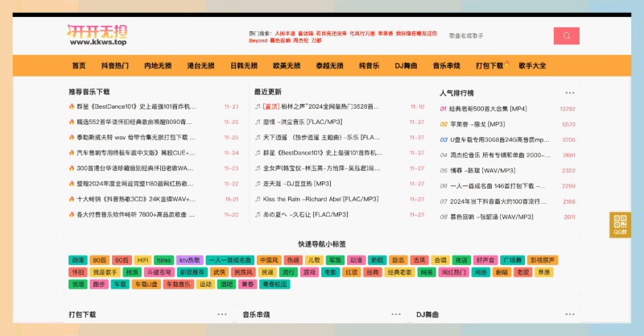Select the 我是歌手 tag
This screenshot has height=336, width=644.
105,272
